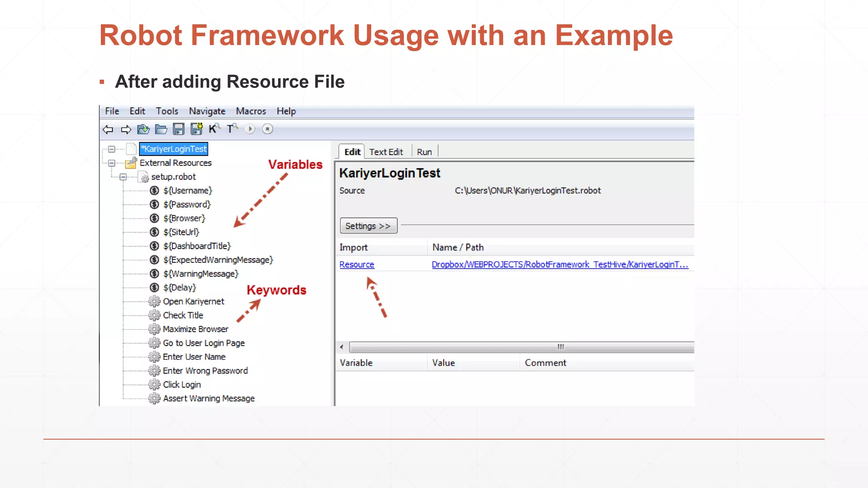
Task: Select the ${Username} variable
Action: [x=188, y=191]
